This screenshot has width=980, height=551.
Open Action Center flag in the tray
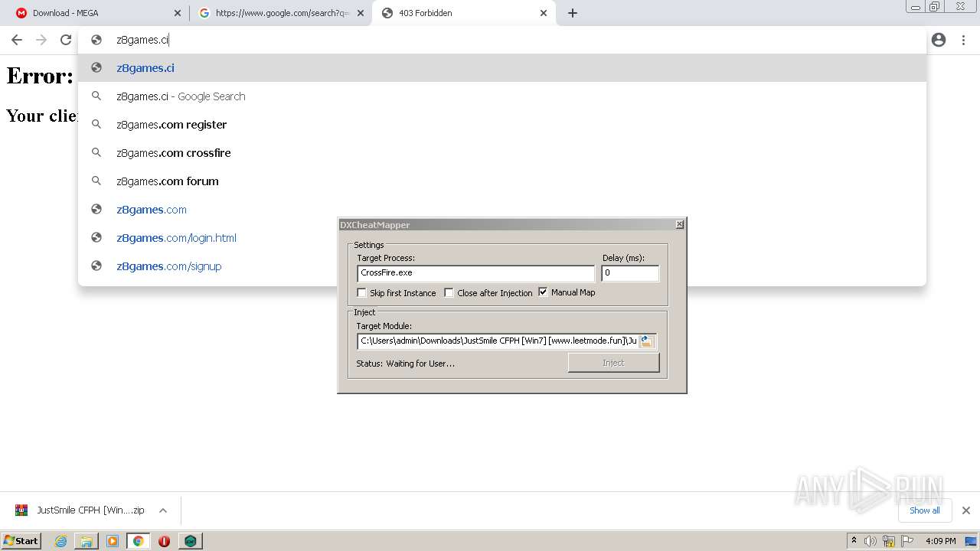[x=907, y=541]
